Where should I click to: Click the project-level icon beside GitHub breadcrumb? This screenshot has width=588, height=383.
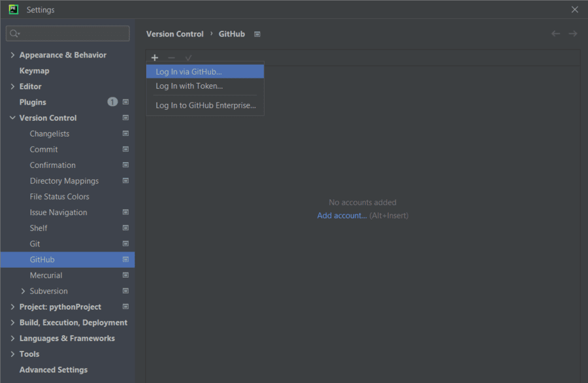tap(257, 34)
